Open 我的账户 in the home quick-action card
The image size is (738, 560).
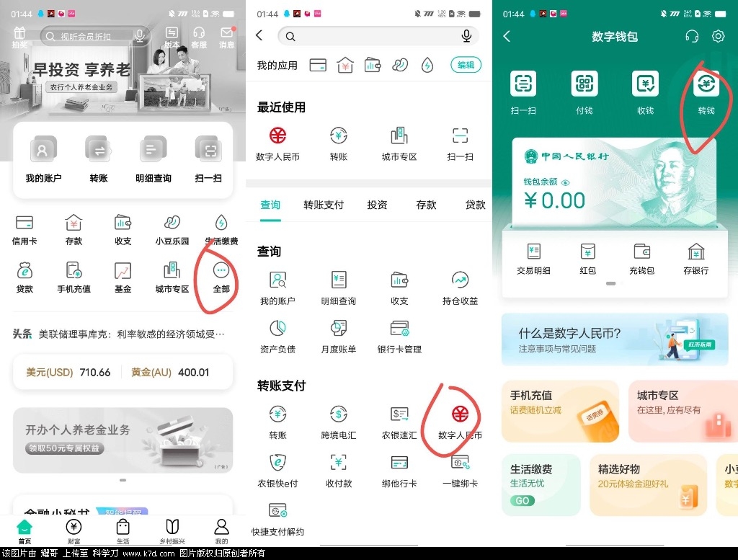43,159
